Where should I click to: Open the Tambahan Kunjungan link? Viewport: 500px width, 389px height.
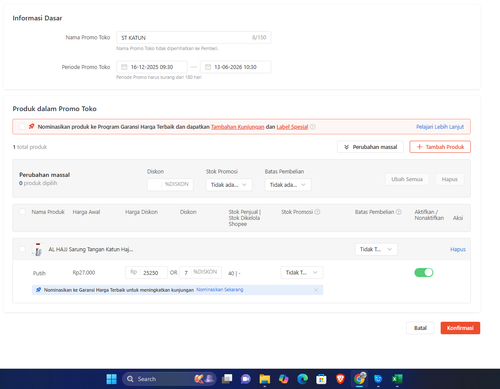(x=238, y=127)
